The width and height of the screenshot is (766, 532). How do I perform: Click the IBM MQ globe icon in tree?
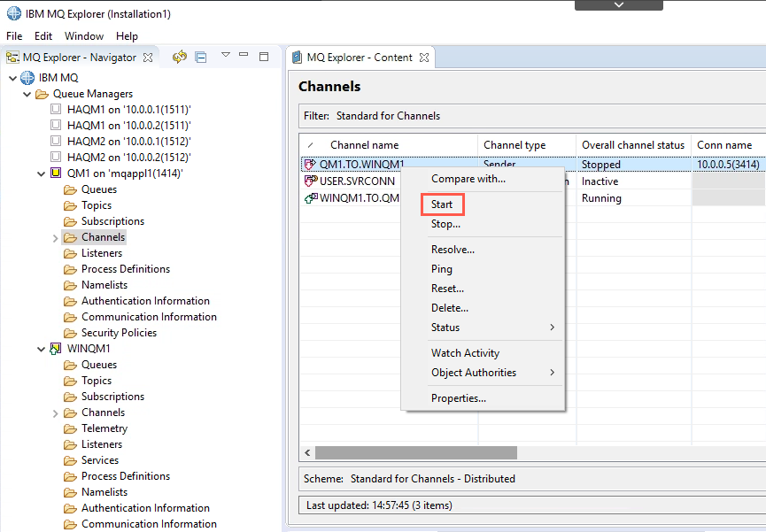(x=27, y=78)
